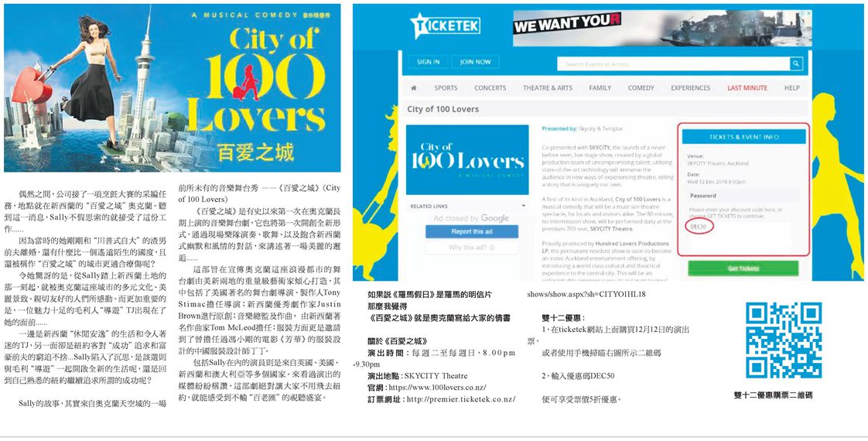Click the City of 100 Lovers page heading
Screen dimensions: 868x441
coord(443,109)
